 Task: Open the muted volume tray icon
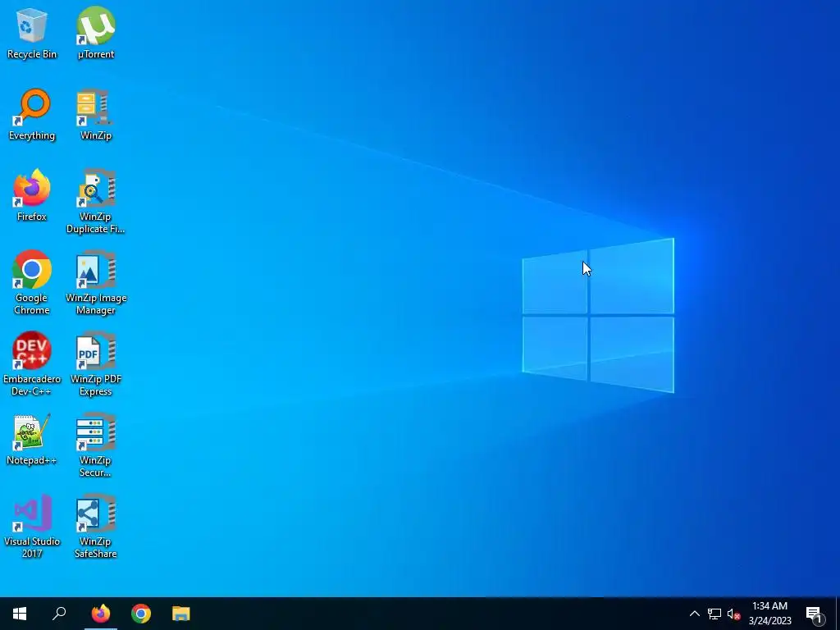click(x=733, y=614)
